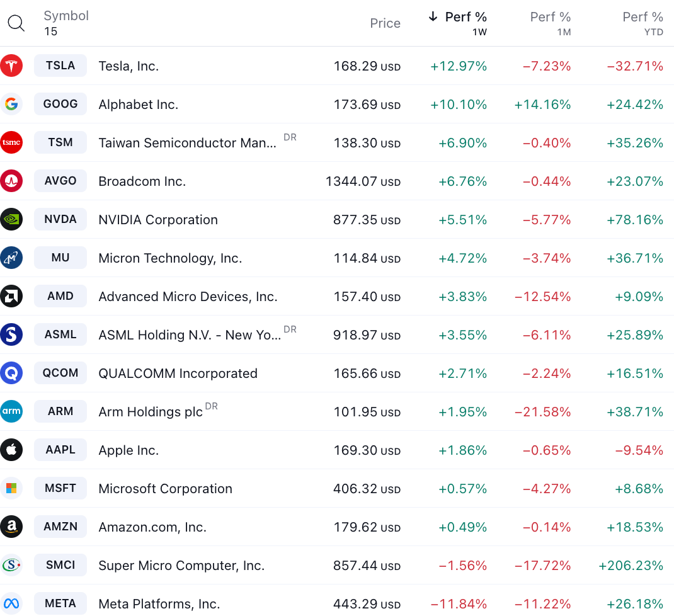This screenshot has height=616, width=674.
Task: Sort by the Price column header
Action: [385, 23]
